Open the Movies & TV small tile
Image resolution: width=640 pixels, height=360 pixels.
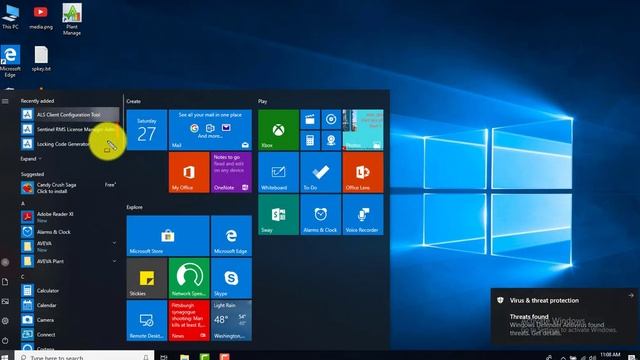click(310, 120)
